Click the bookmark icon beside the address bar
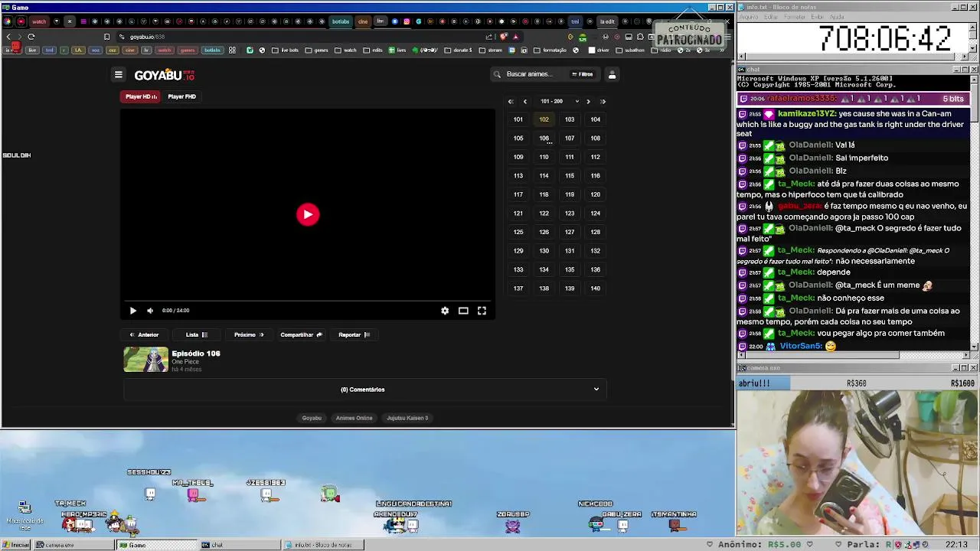Image resolution: width=980 pixels, height=551 pixels. pyautogui.click(x=106, y=37)
